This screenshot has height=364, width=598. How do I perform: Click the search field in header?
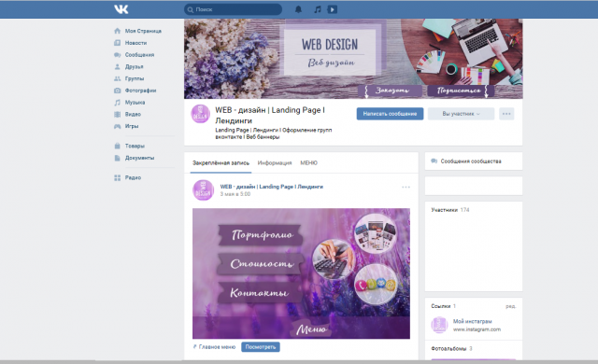[x=233, y=9]
